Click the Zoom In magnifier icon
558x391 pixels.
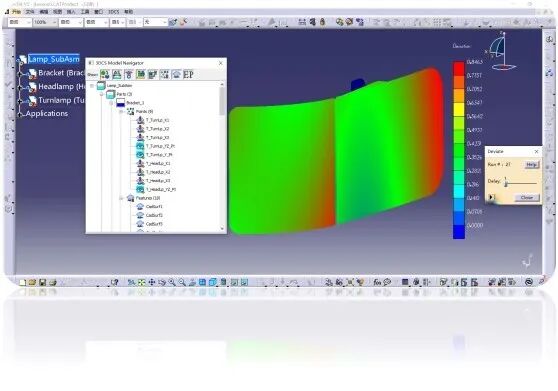tap(172, 282)
